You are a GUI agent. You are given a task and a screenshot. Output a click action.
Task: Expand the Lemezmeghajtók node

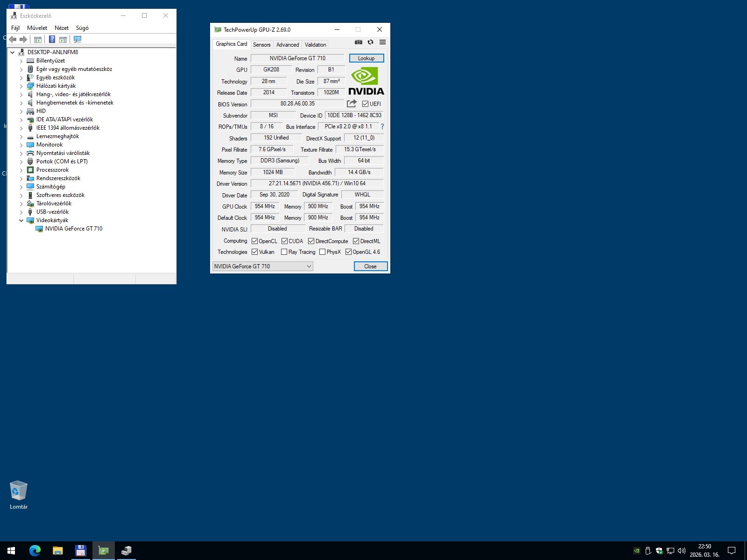point(21,136)
